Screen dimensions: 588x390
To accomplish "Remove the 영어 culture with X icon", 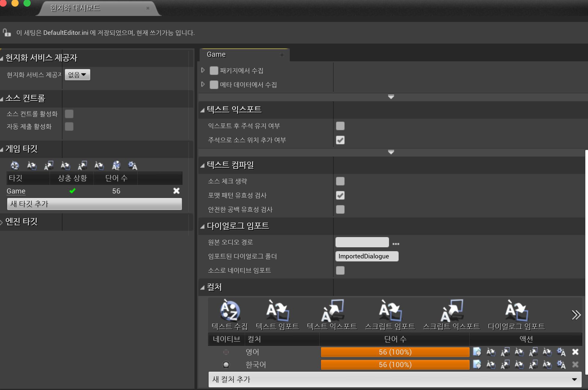I will (x=575, y=352).
